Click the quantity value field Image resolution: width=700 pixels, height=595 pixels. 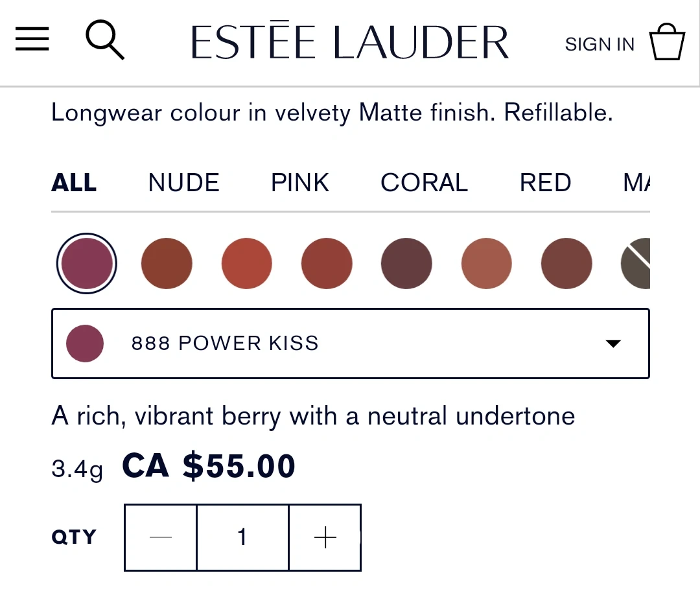[242, 537]
